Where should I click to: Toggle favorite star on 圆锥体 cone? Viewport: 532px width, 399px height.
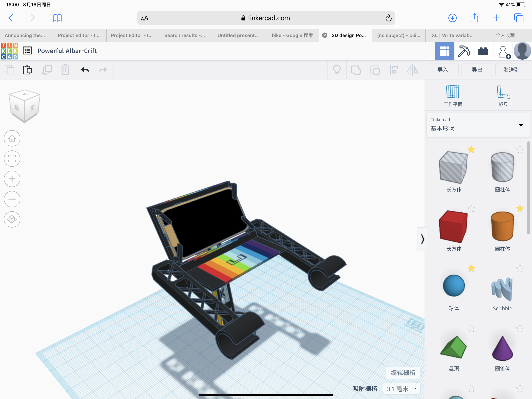click(x=520, y=328)
